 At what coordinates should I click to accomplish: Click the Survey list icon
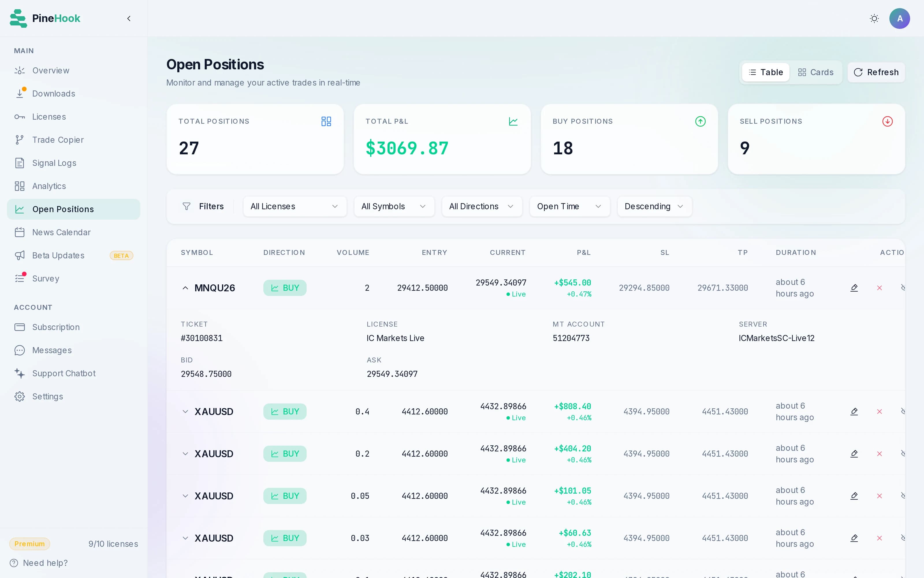(19, 279)
